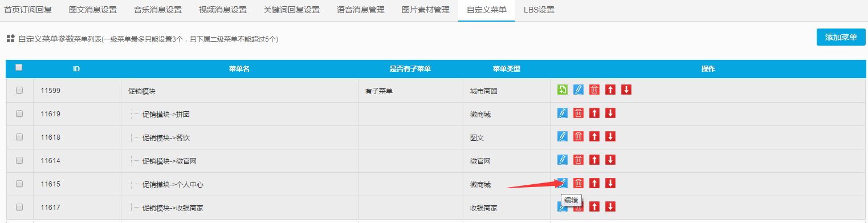The height and width of the screenshot is (223, 868).
Task: Move 促销模块->微官网 down
Action: [610, 160]
